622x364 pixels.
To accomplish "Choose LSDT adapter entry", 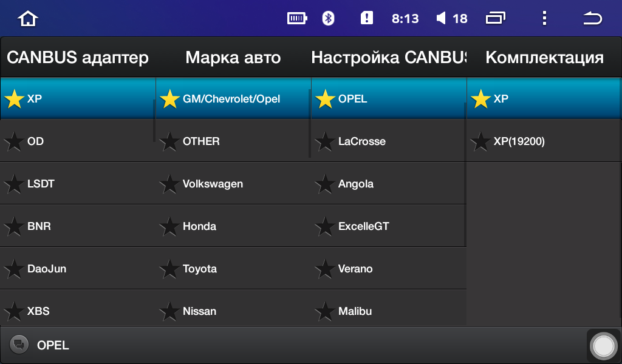I will pos(78,183).
